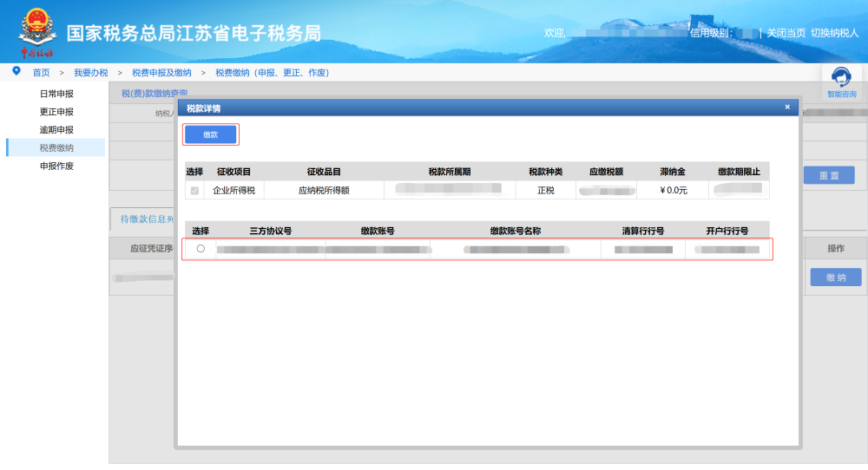Viewport: 868px width, 470px height.
Task: Go to 首页 breadcrumb link
Action: click(41, 73)
